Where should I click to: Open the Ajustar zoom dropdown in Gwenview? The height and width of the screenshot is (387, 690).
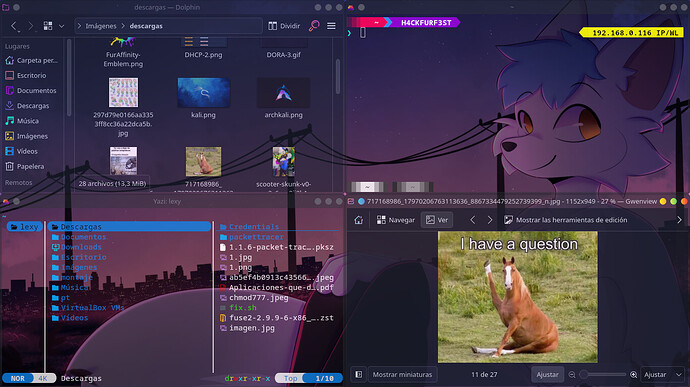pyautogui.click(x=663, y=375)
